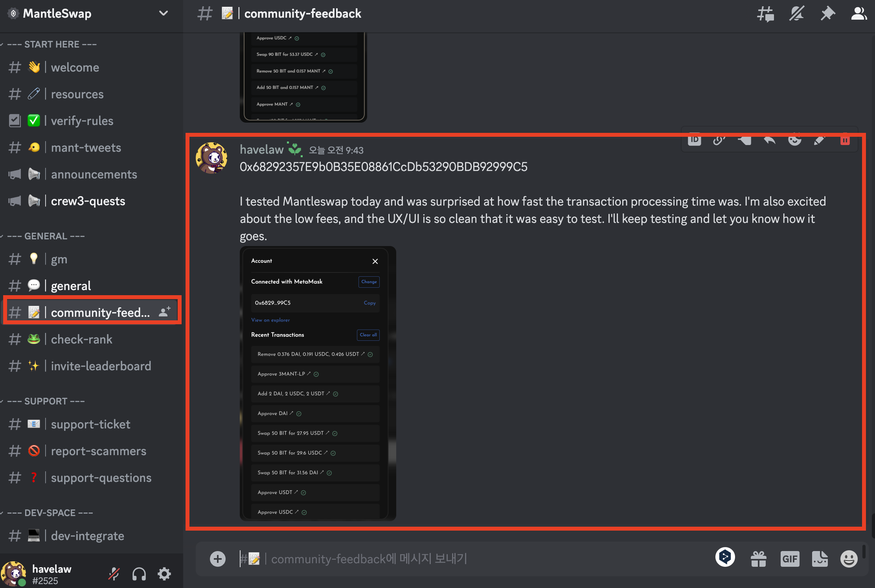875x588 pixels.
Task: Open the Account screenshot attachment
Action: tap(318, 384)
